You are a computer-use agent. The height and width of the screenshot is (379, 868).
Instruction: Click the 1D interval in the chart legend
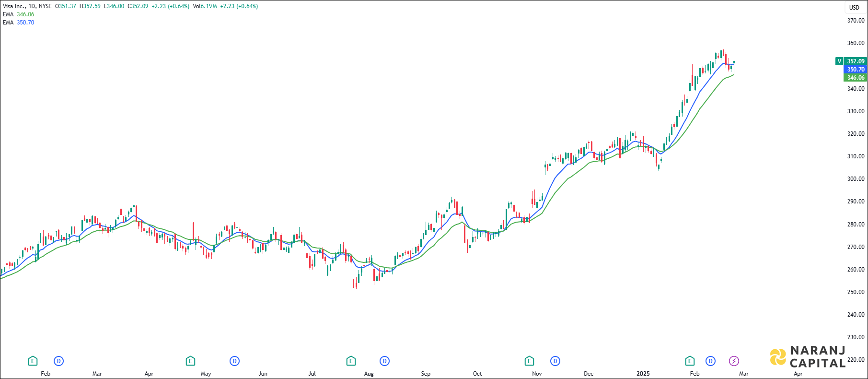32,6
